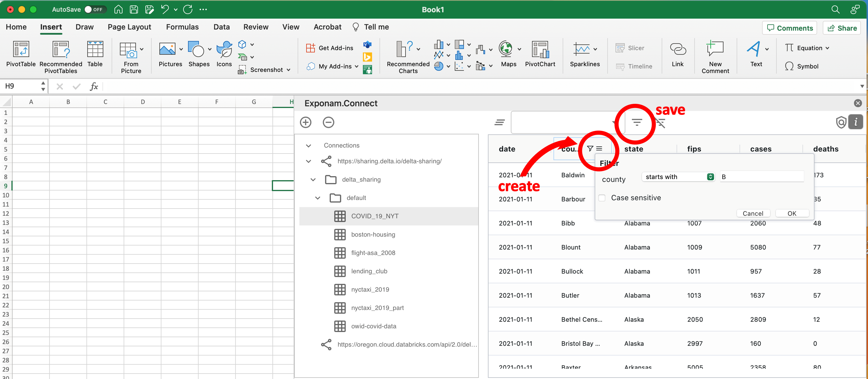Open the Data ribbon tab

pos(221,27)
